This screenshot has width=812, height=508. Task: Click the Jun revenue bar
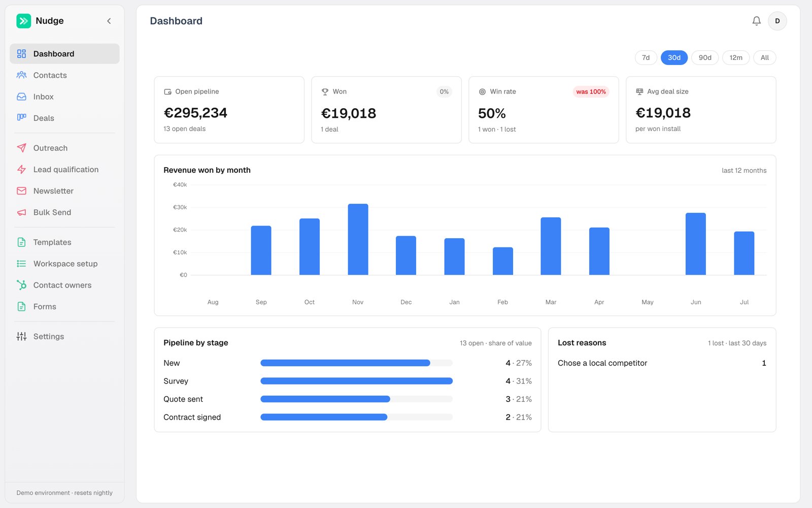click(696, 244)
